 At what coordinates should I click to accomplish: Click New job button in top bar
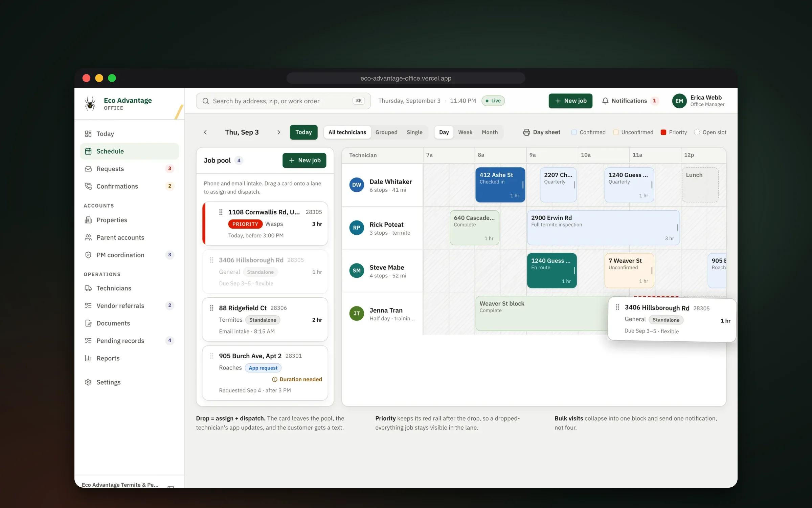tap(570, 101)
